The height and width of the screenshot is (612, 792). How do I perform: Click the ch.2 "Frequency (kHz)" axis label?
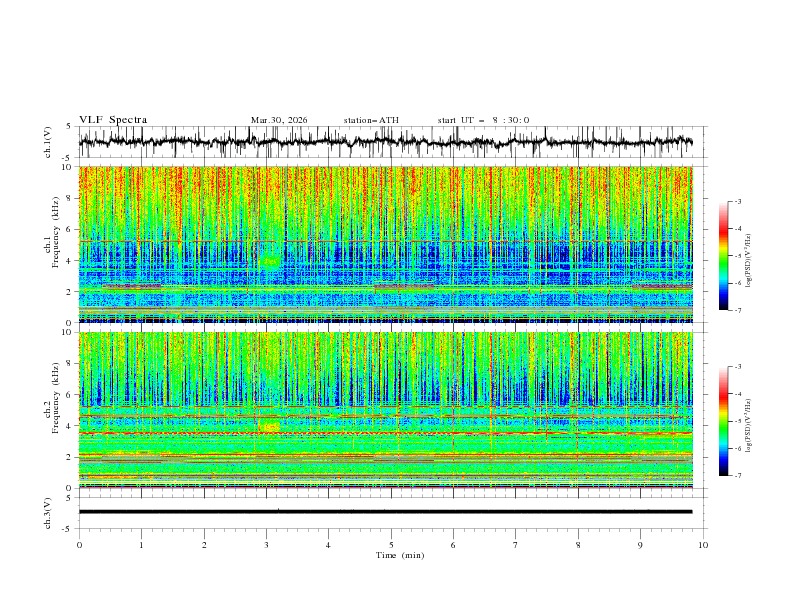(56, 398)
